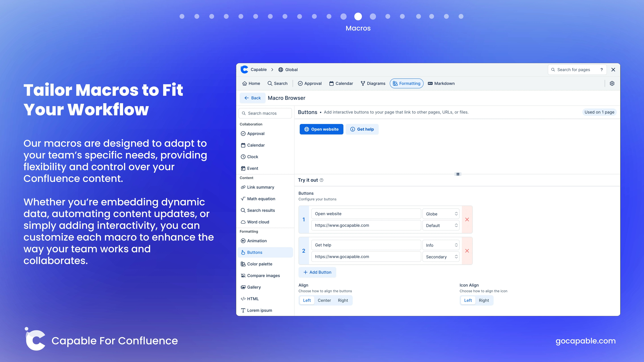The image size is (644, 362).
Task: Set button Align to Center
Action: coord(324,300)
